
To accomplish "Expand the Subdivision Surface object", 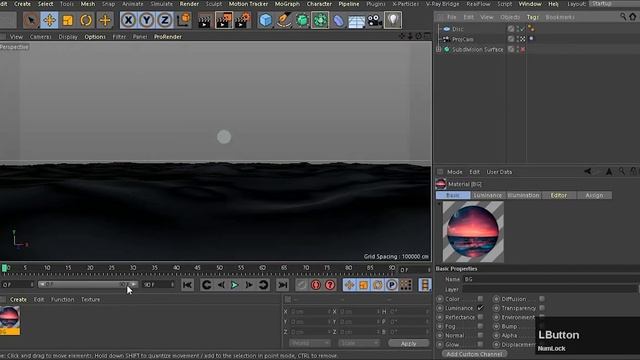I will [439, 49].
